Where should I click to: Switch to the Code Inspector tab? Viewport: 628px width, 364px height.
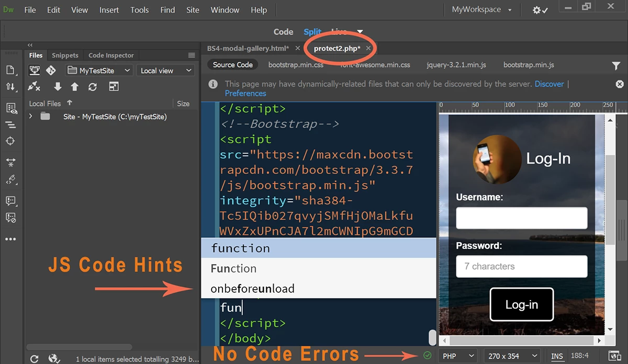tap(111, 55)
